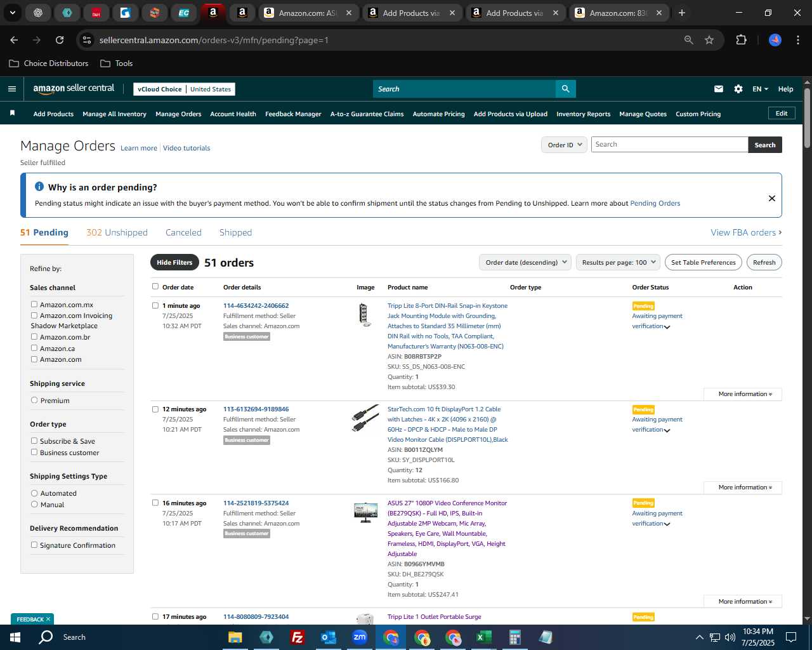
Task: Click the Edit navigation button
Action: pos(782,113)
